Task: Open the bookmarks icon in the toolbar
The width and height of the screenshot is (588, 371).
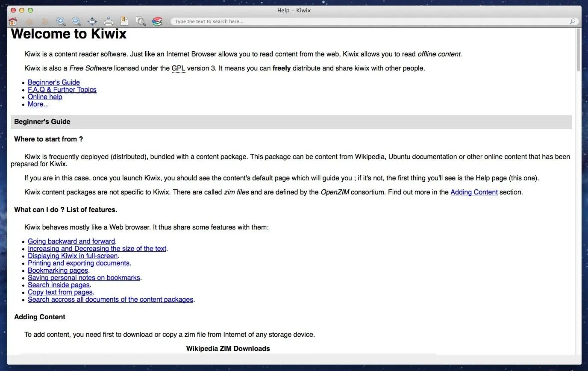Action: coord(124,21)
